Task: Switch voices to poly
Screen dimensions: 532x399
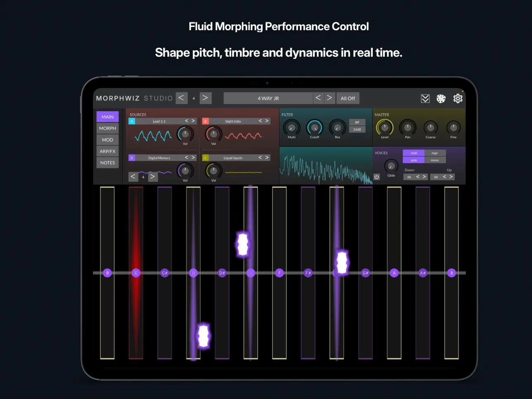Action: 414,160
